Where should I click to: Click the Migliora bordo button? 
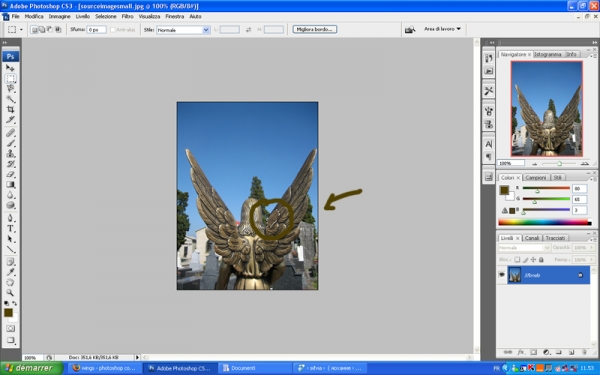tap(315, 29)
